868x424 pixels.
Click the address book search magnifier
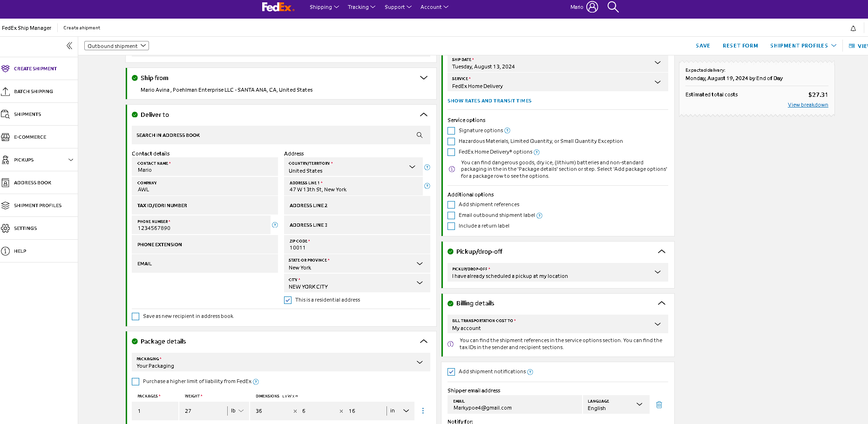tap(420, 135)
